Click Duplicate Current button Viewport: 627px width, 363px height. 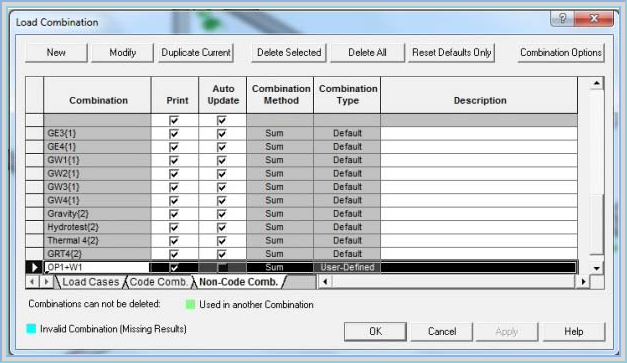196,53
